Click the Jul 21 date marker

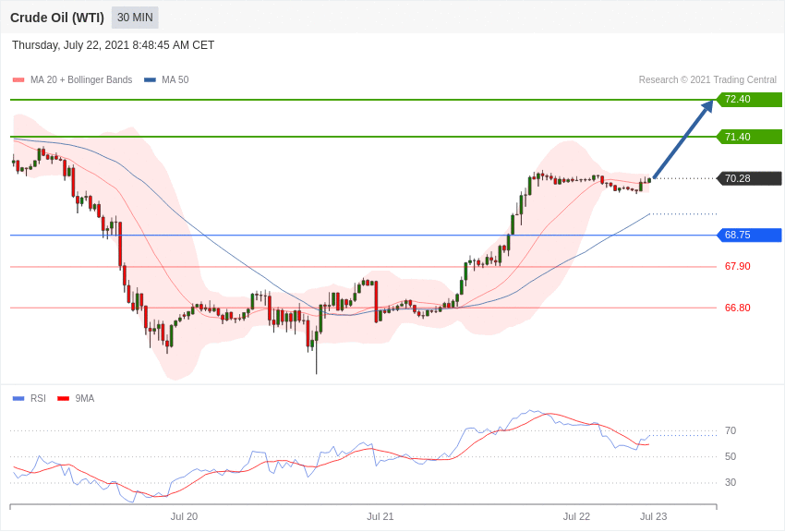tap(380, 516)
